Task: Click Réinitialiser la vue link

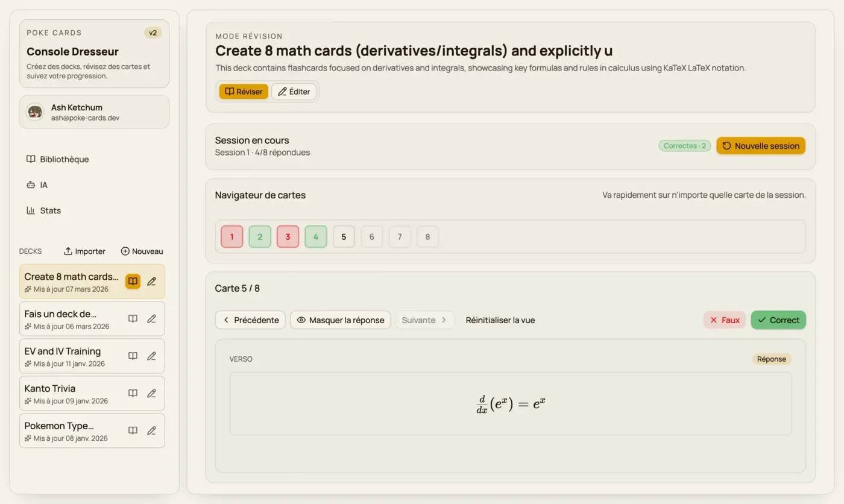Action: point(500,320)
